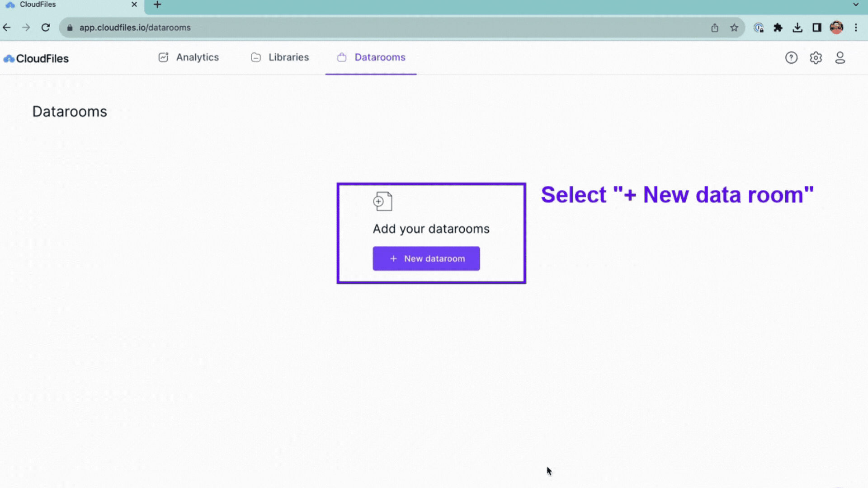
Task: Click the Libraries menu item
Action: (288, 57)
